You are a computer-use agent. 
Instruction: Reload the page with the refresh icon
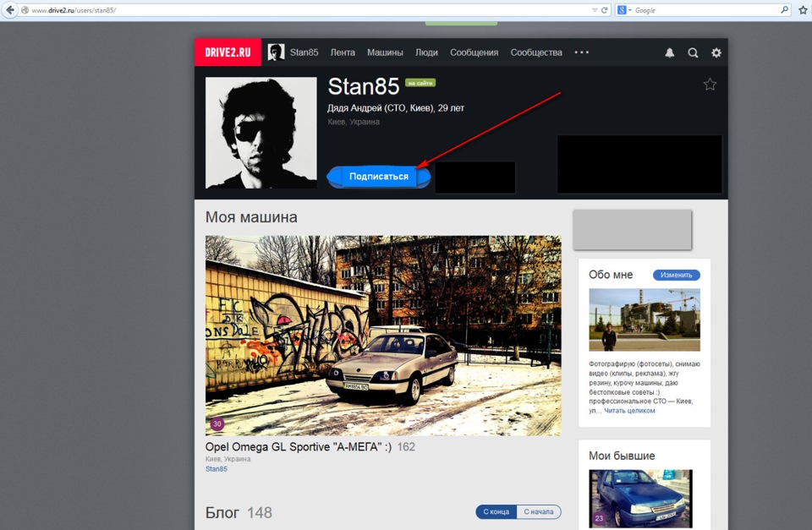604,10
